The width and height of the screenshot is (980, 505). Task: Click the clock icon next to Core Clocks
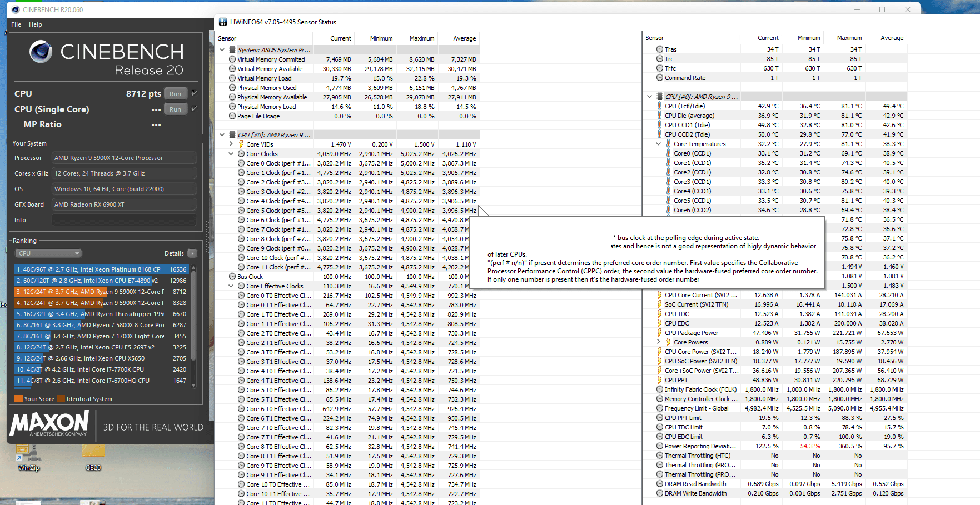(x=241, y=154)
